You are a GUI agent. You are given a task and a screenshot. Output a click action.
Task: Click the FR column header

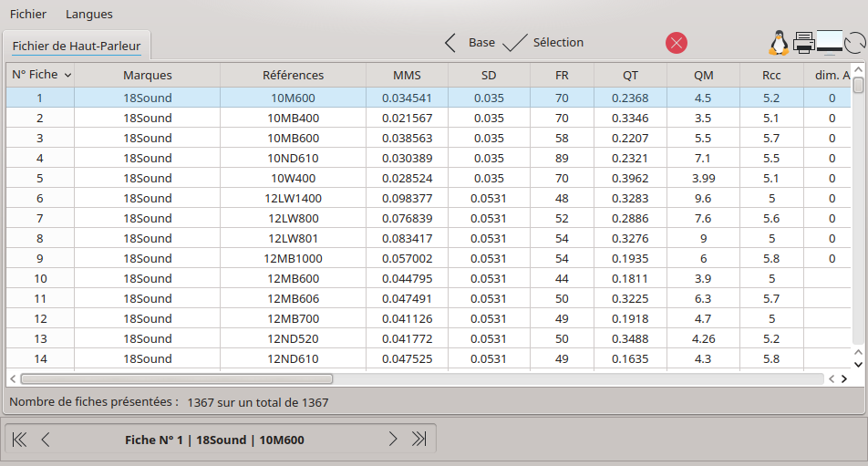click(562, 76)
